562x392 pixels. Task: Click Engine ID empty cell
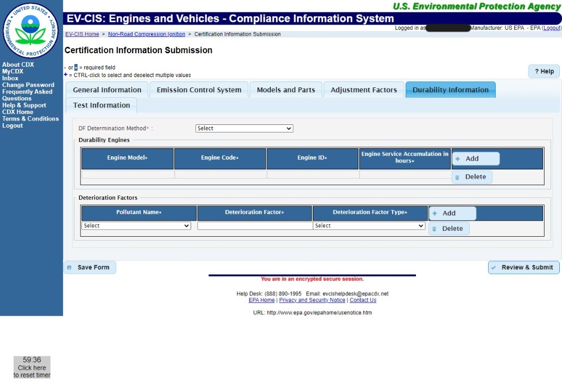click(x=313, y=174)
